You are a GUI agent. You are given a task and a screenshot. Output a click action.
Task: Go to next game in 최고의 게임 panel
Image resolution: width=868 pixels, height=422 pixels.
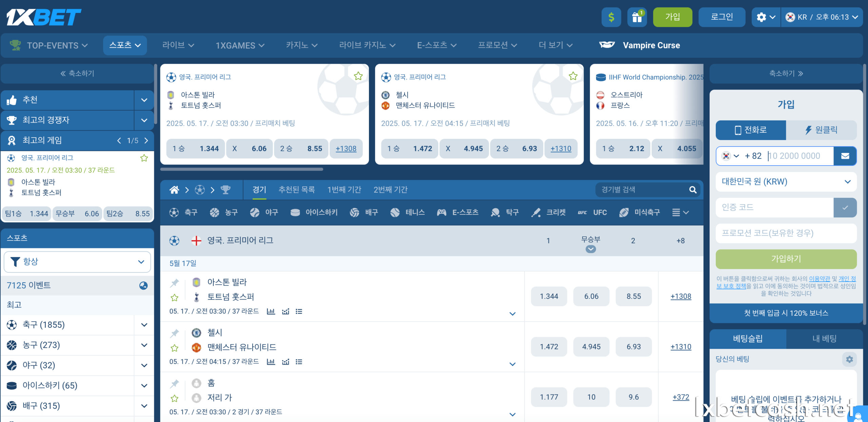point(146,141)
